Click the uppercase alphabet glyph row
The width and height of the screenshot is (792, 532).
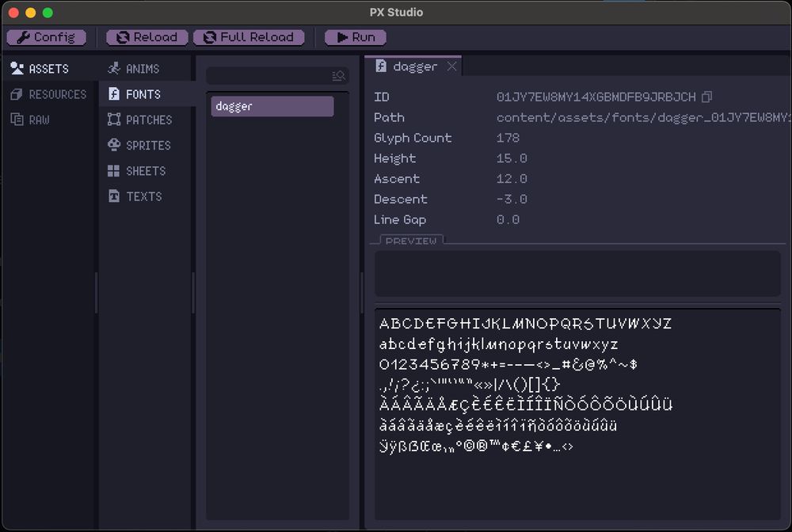point(525,324)
